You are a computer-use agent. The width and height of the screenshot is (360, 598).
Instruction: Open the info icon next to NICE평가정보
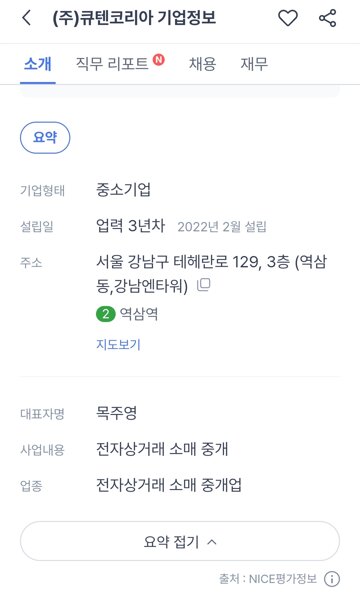[331, 579]
